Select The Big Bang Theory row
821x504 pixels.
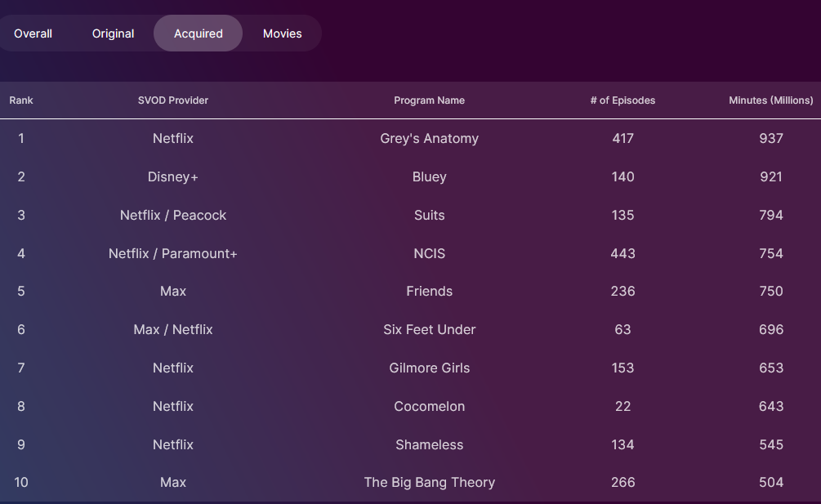tap(429, 483)
